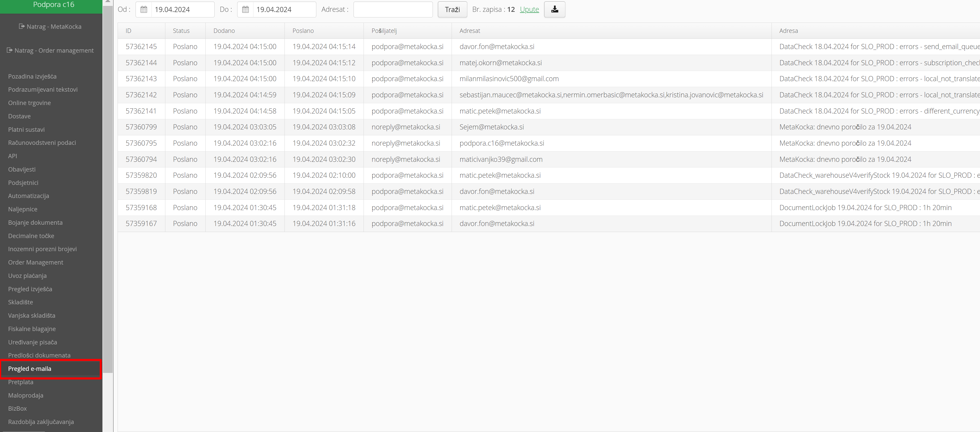Open Pregled e-maila in the sidebar
The height and width of the screenshot is (432, 980).
pos(30,369)
